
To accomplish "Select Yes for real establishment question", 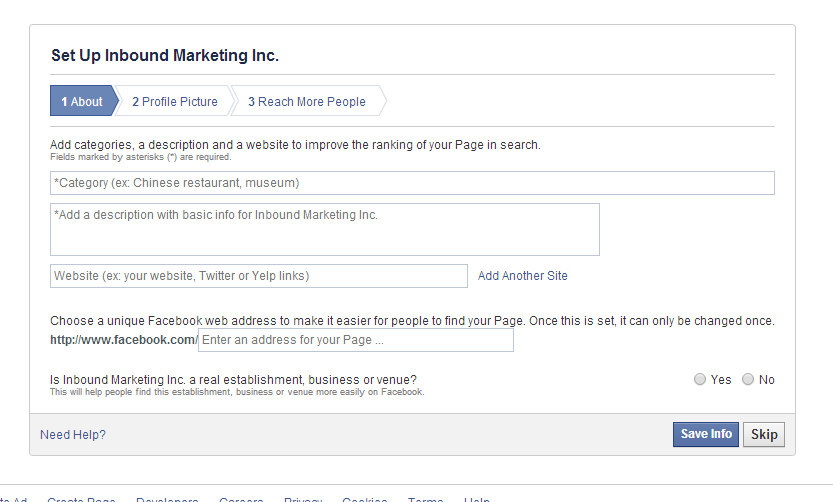I will click(700, 379).
